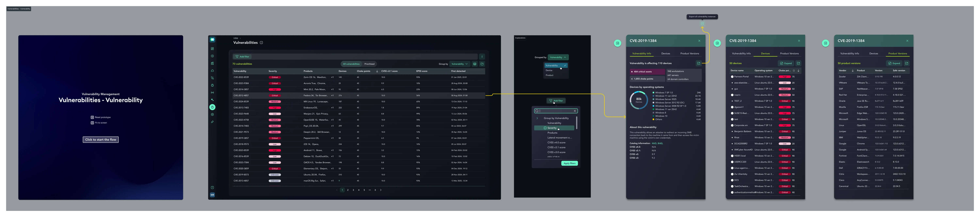Click the bug icon in the left sidebar
This screenshot has height=217, width=980.
212,85
